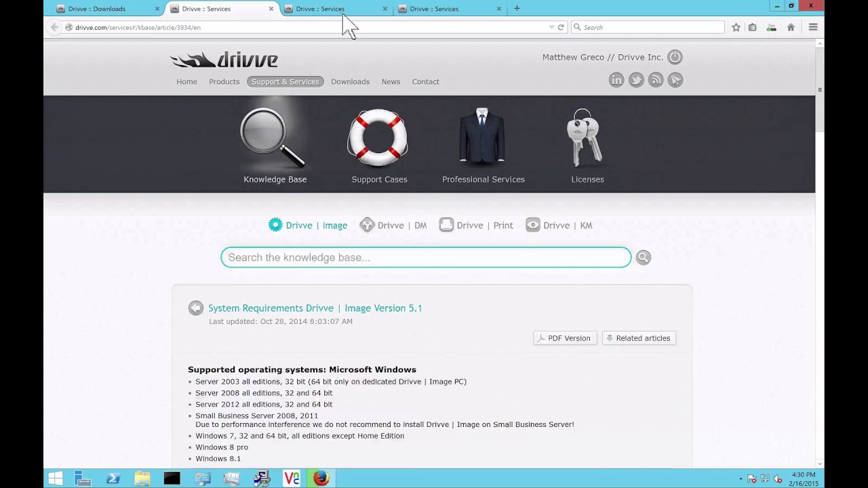The image size is (868, 488).
Task: Click the browser back navigation arrow
Action: pyautogui.click(x=54, y=27)
